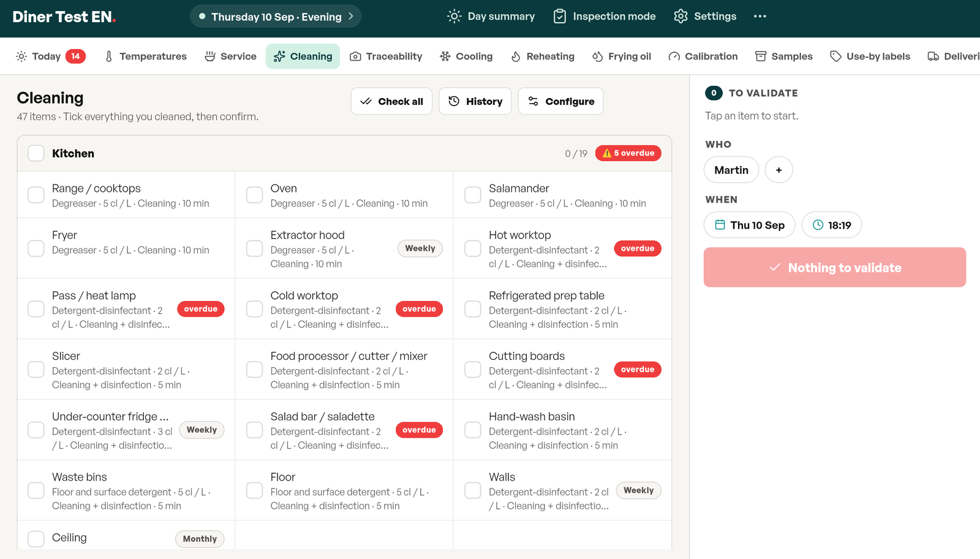The height and width of the screenshot is (559, 980).
Task: Mark Fryer as cleaned
Action: (36, 248)
